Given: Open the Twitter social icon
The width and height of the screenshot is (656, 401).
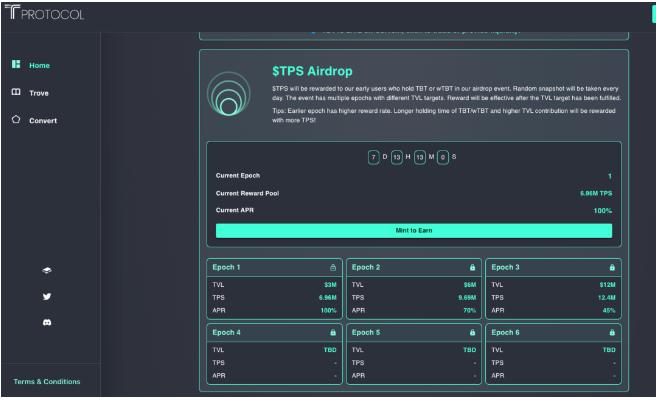Looking at the screenshot, I should click(46, 297).
